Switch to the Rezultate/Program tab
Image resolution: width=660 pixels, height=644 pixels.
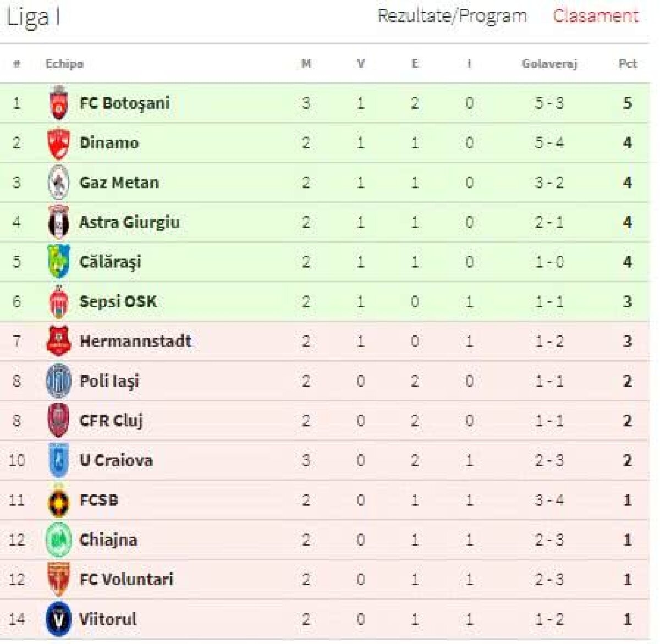click(451, 16)
